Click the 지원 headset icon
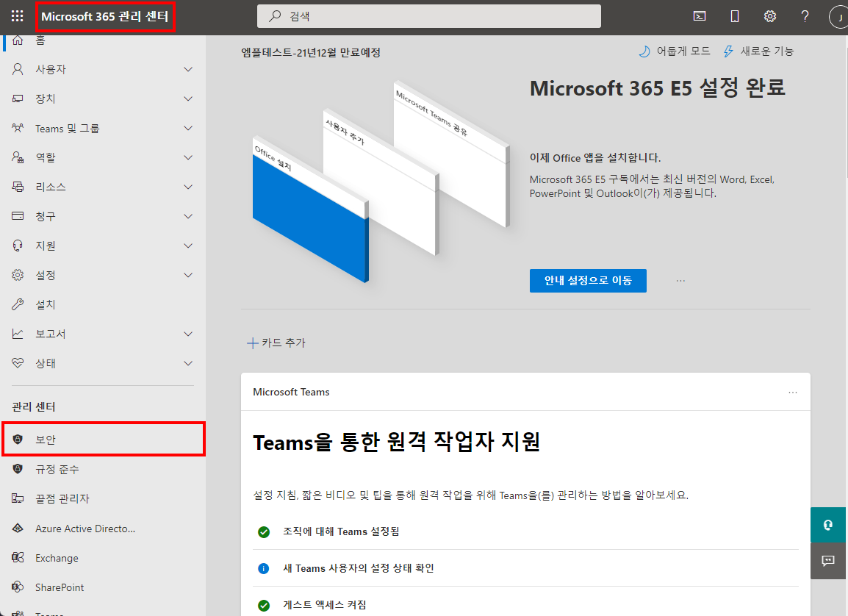 [x=18, y=246]
